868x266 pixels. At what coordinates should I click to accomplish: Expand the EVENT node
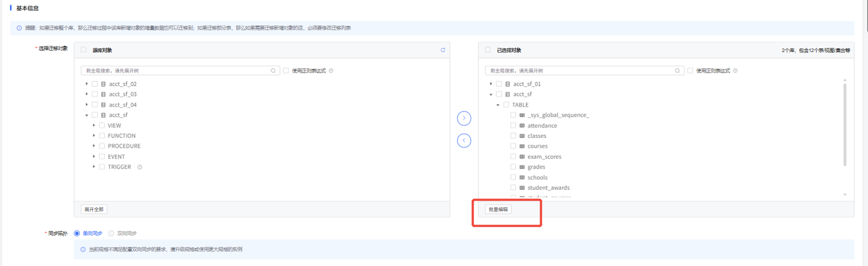click(94, 157)
